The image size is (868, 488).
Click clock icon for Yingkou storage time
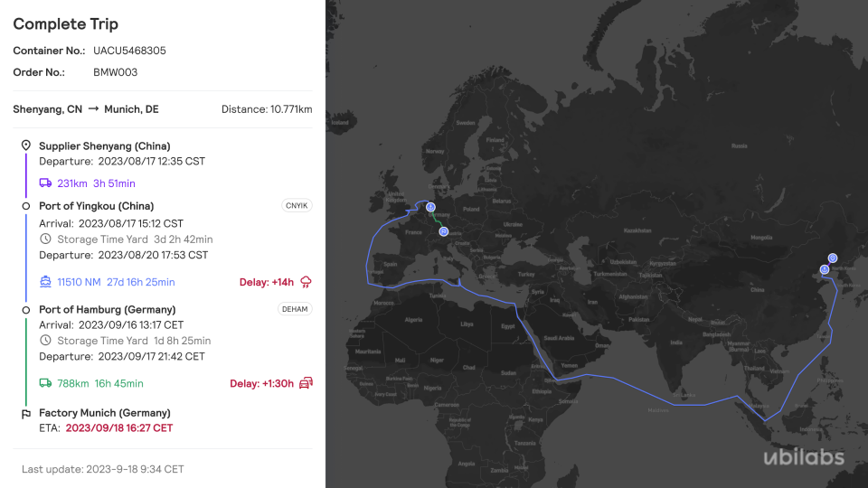pyautogui.click(x=45, y=239)
